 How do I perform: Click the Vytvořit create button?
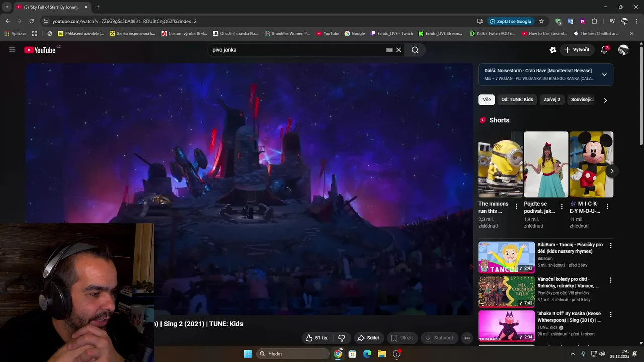[x=577, y=50]
